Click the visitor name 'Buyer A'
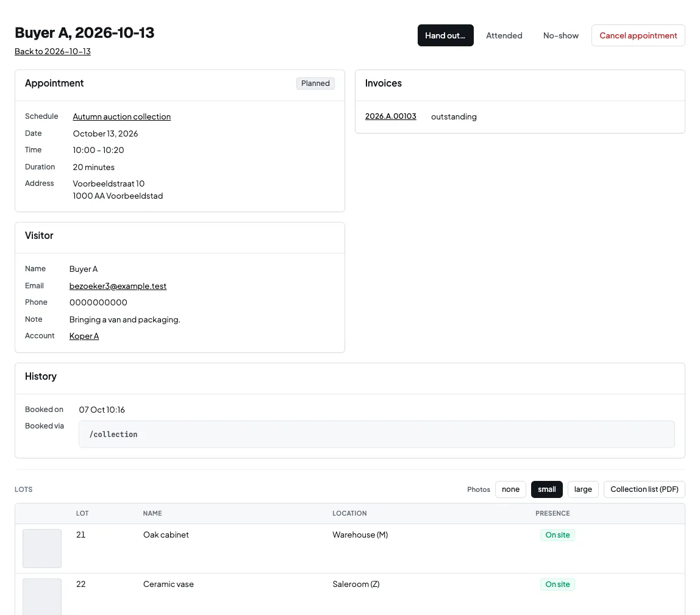Viewport: 700px width, 615px height. coord(84,269)
